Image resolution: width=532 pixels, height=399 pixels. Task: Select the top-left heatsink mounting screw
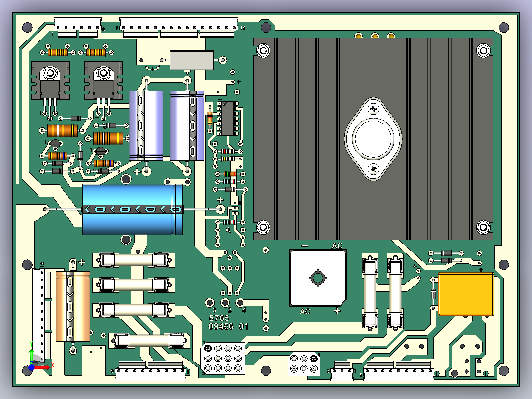[x=264, y=51]
